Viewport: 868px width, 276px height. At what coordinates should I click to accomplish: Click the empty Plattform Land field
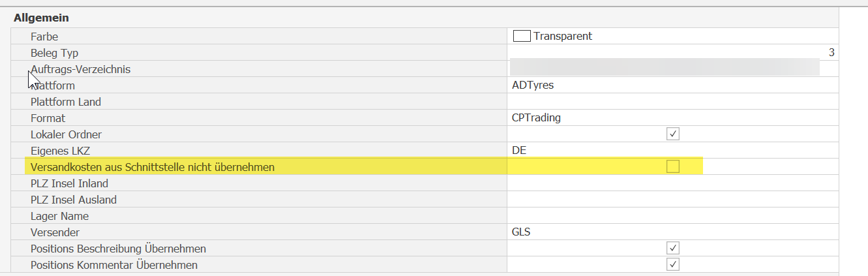(x=672, y=102)
